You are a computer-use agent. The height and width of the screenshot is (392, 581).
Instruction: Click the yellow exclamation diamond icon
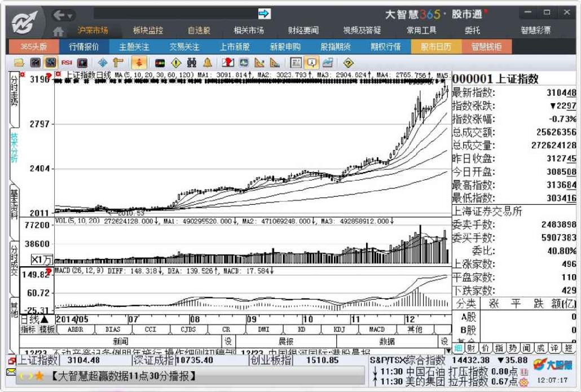coord(176,63)
